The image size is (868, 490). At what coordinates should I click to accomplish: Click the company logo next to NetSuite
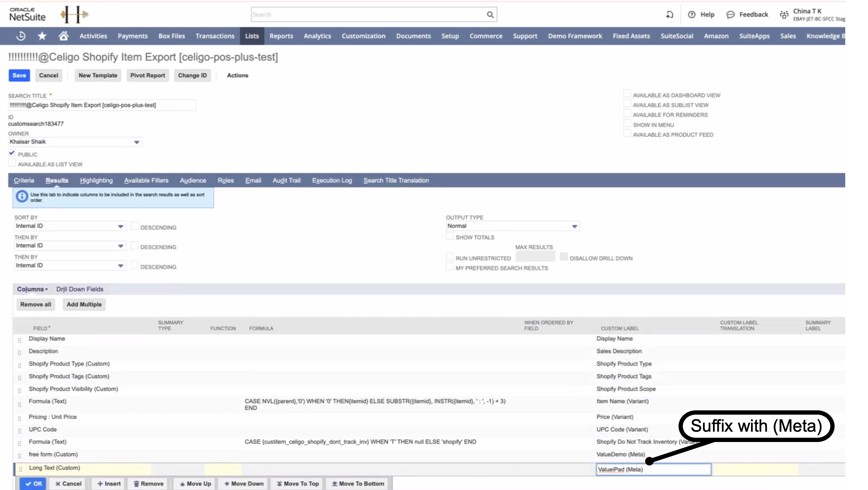click(74, 15)
